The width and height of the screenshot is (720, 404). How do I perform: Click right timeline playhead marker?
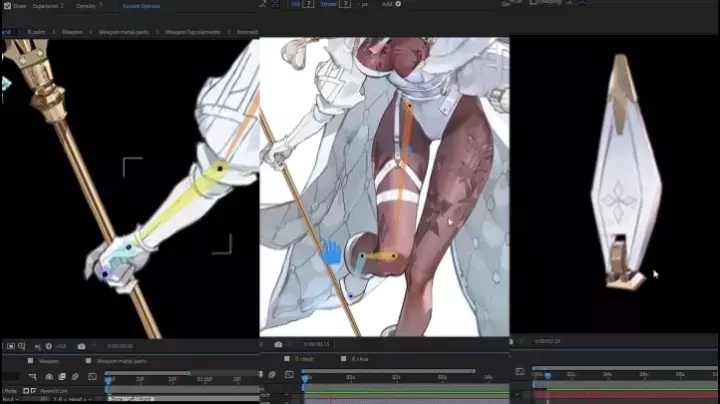tap(548, 376)
